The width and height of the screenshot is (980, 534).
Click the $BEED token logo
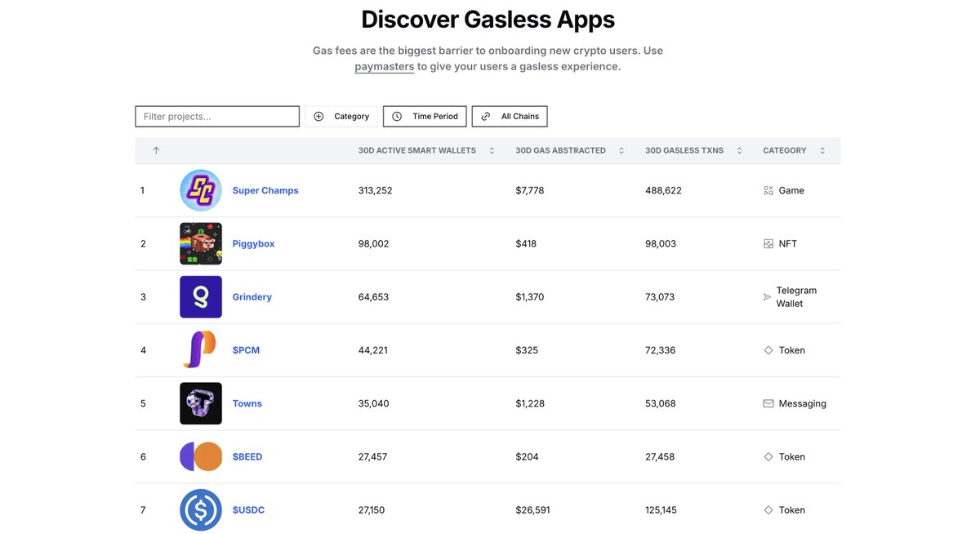pos(201,456)
